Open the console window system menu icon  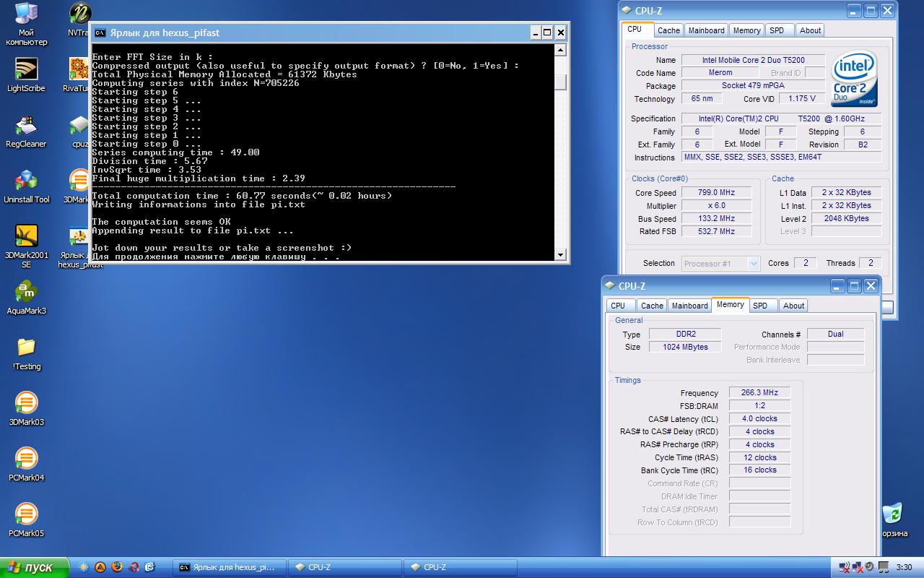[100, 33]
